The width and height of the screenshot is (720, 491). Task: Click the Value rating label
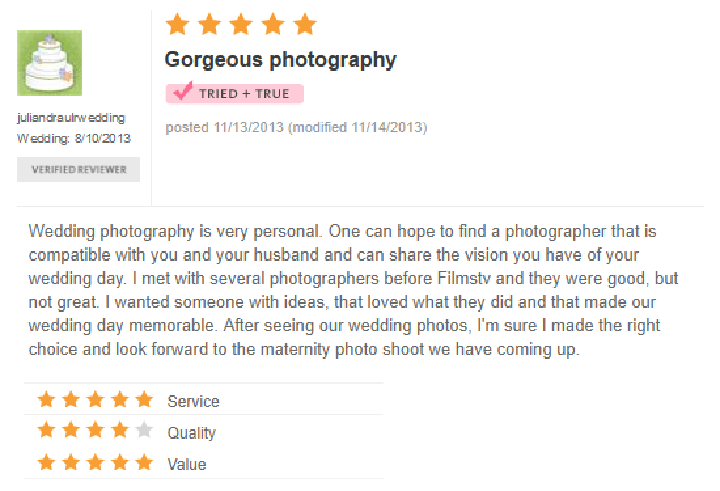pos(187,464)
